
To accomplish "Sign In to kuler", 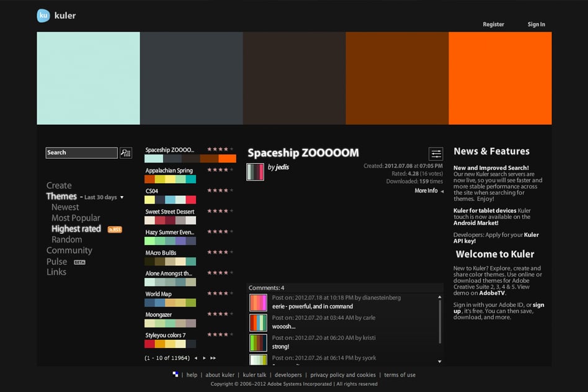I will 536,24.
